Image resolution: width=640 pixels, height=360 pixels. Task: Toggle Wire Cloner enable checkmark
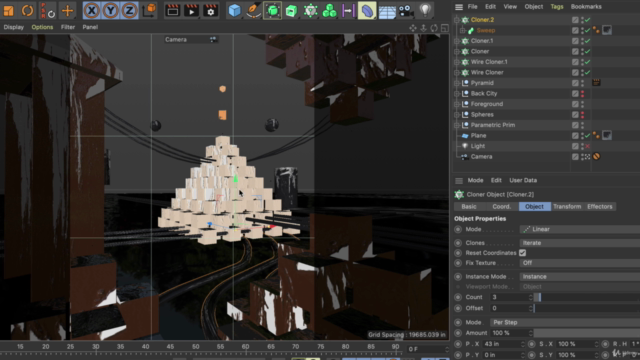point(588,72)
